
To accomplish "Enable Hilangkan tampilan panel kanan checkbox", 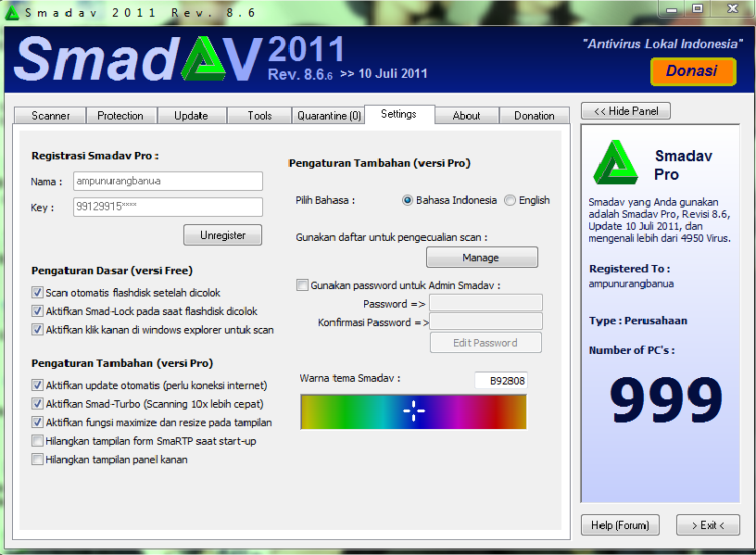I will coord(37,459).
